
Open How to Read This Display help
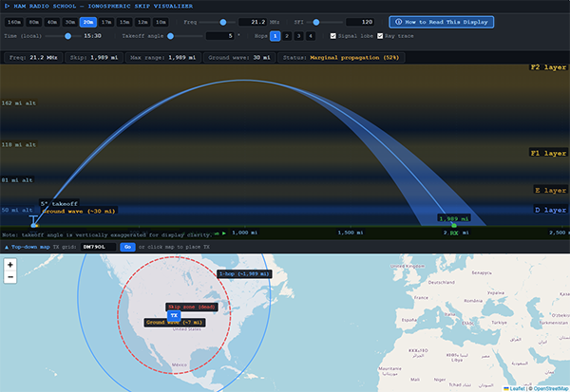(x=442, y=22)
